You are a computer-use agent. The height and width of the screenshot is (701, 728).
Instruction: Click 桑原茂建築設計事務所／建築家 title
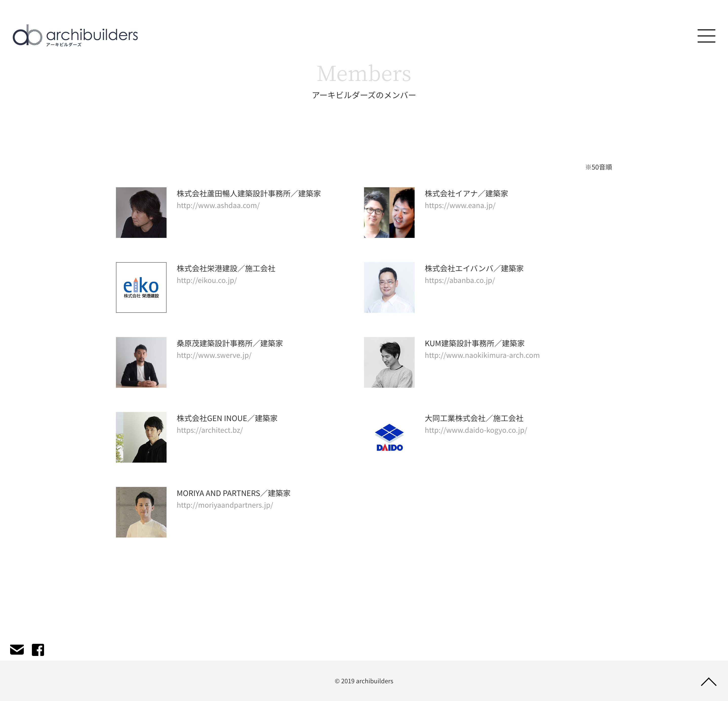(x=230, y=343)
